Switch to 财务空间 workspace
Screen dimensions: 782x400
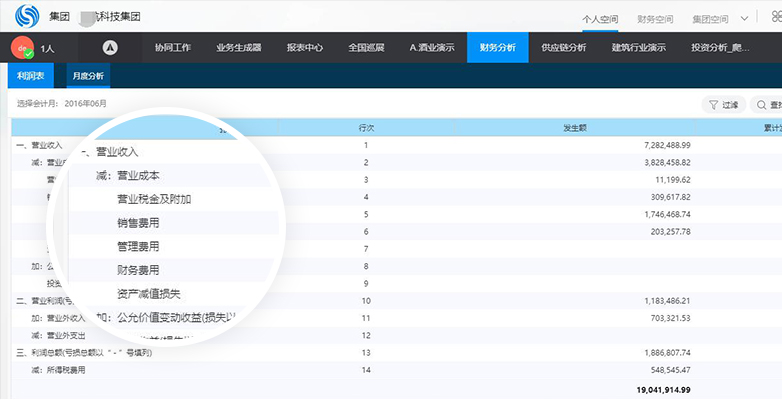pos(655,18)
